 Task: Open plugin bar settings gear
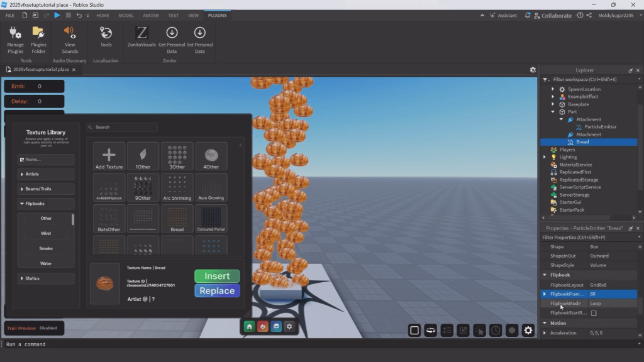coord(289,326)
